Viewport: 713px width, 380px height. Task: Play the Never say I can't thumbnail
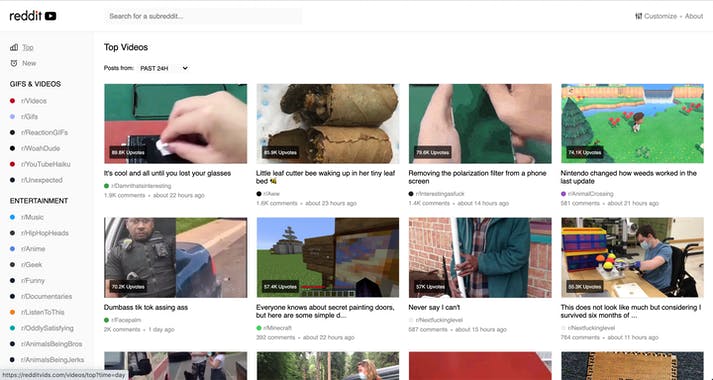point(480,258)
